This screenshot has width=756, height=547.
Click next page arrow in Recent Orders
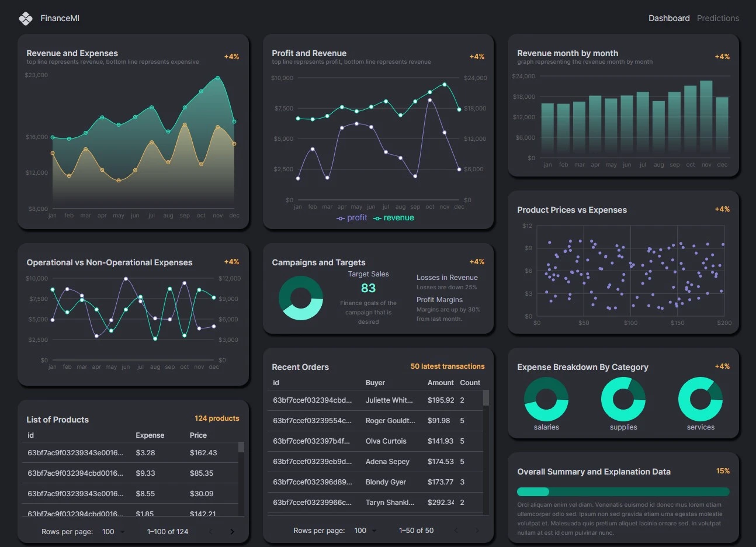point(477,531)
